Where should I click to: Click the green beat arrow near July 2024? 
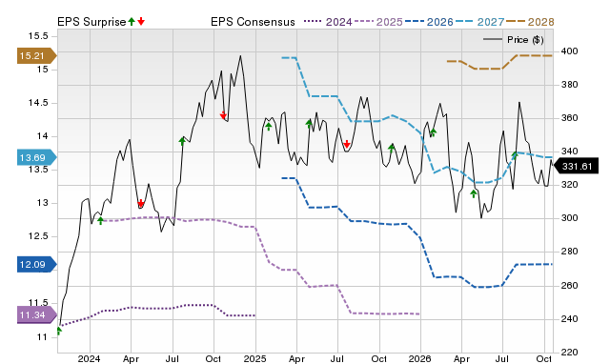point(182,141)
